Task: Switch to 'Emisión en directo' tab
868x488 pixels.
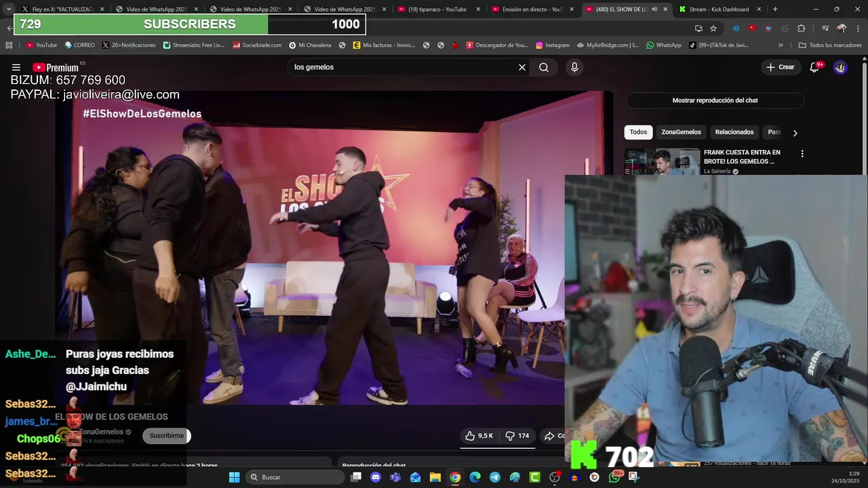Action: 532,9
